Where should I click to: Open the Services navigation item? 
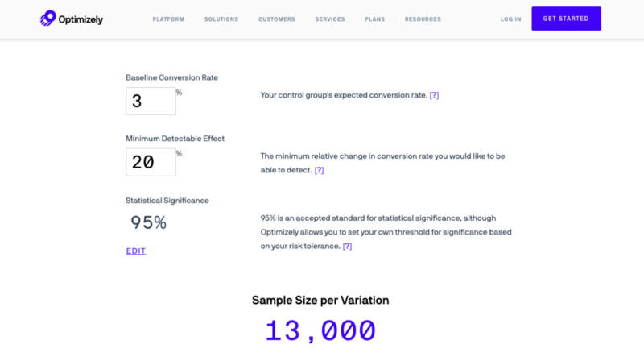coord(330,19)
